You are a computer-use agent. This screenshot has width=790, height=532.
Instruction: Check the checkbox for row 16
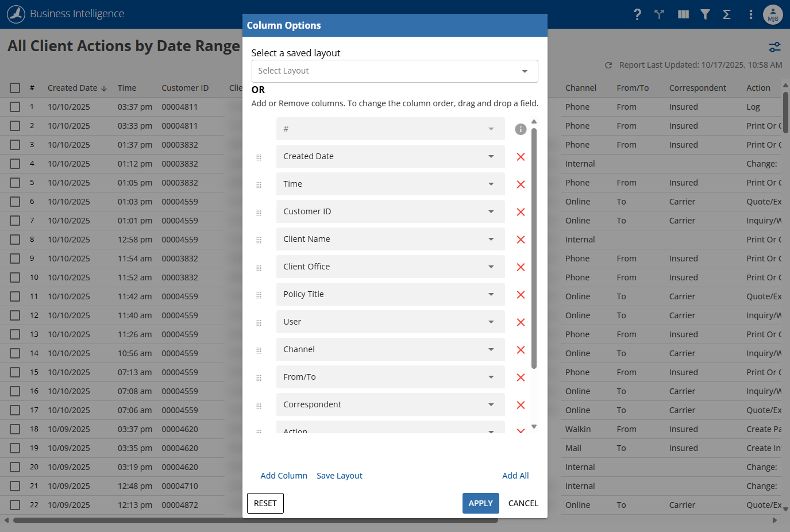tap(15, 391)
